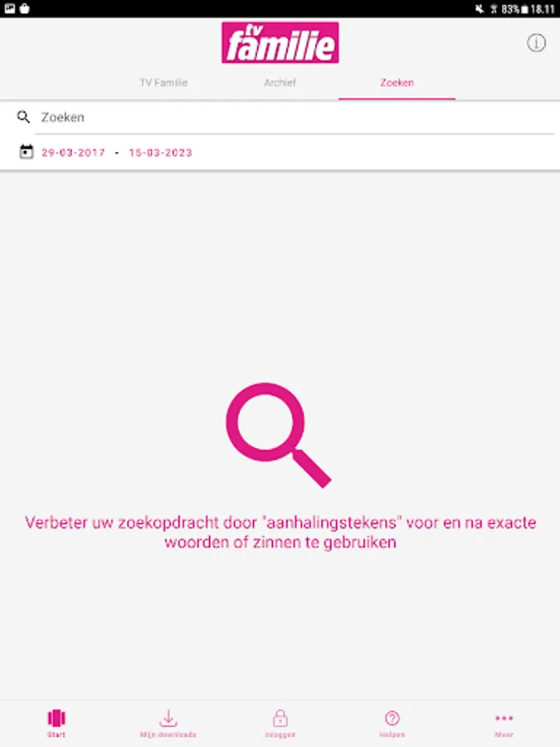Go to Start in bottom navigation
Image resolution: width=560 pixels, height=747 pixels.
click(x=56, y=723)
